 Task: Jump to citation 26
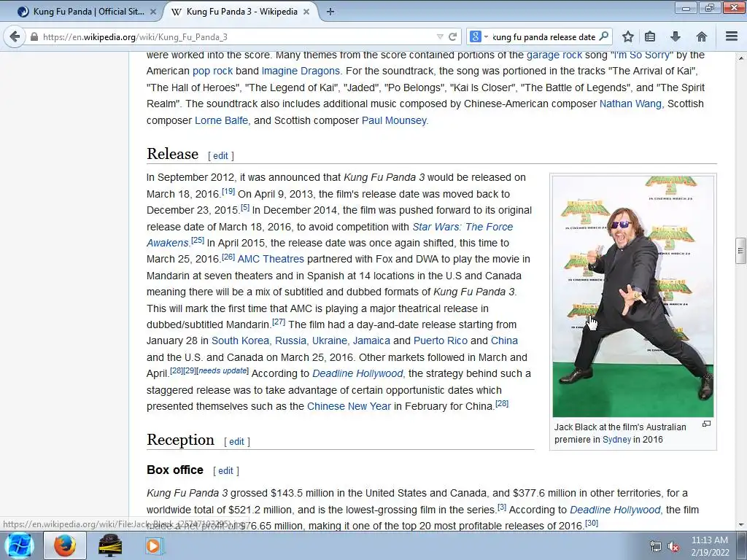[228, 257]
